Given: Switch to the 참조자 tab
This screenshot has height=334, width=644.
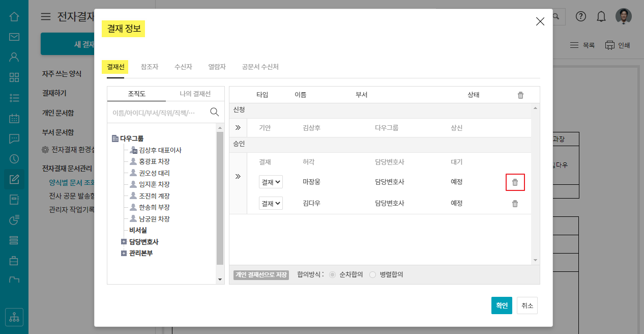Looking at the screenshot, I should tap(150, 67).
